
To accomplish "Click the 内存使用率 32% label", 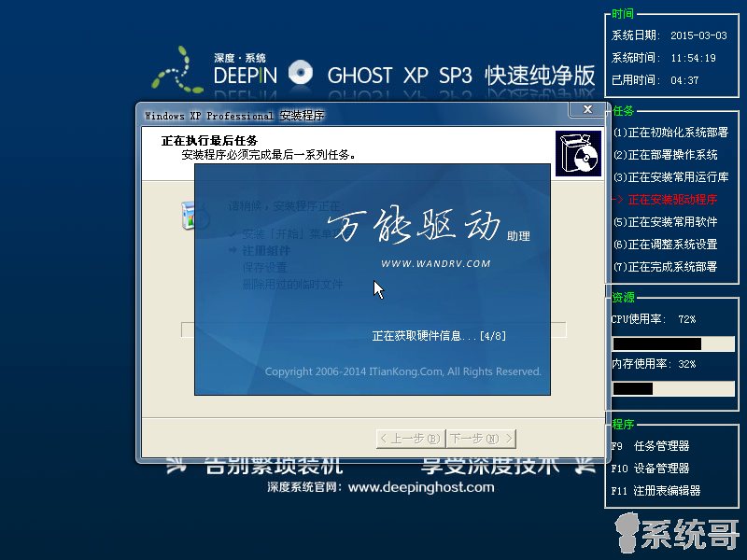I will [x=653, y=364].
